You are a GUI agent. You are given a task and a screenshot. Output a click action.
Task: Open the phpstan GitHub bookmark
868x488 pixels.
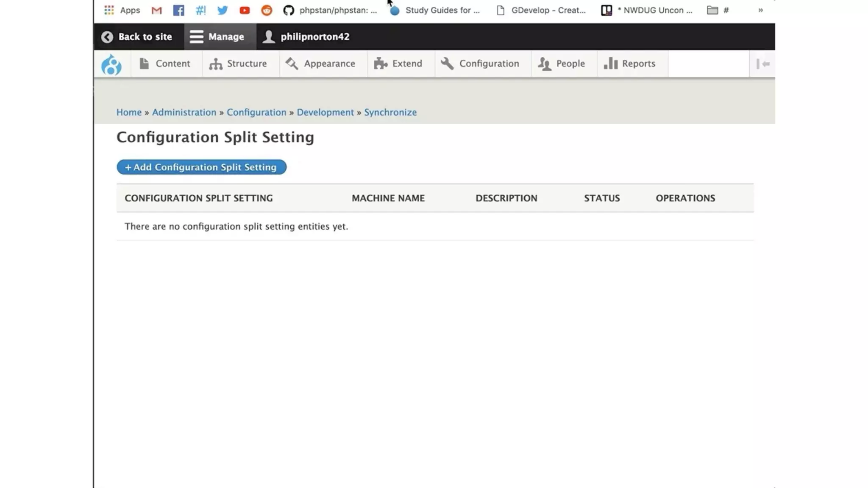331,10
